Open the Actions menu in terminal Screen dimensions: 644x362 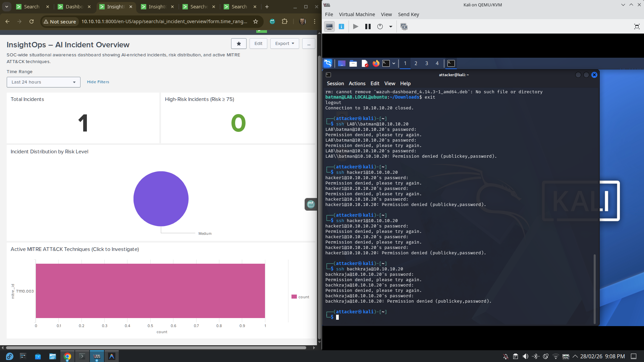[x=357, y=84]
